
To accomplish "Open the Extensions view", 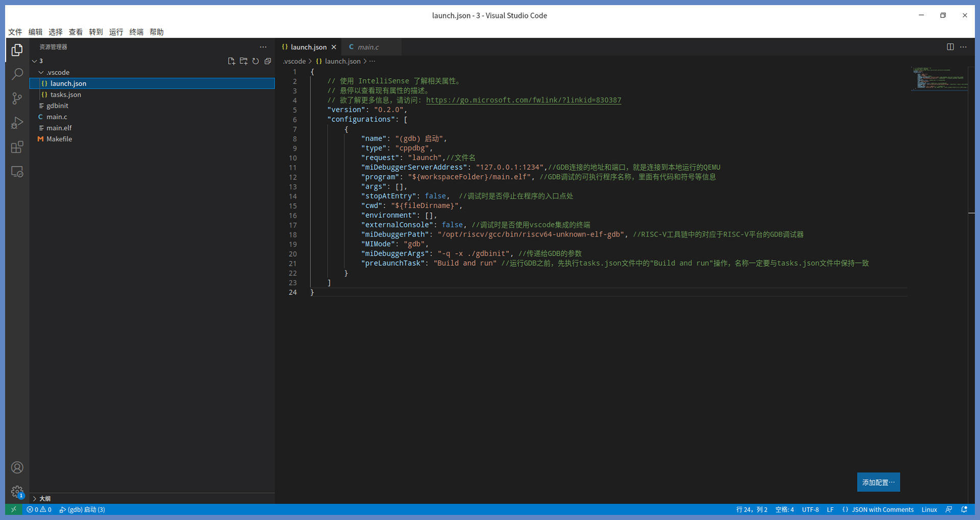I will (x=17, y=147).
